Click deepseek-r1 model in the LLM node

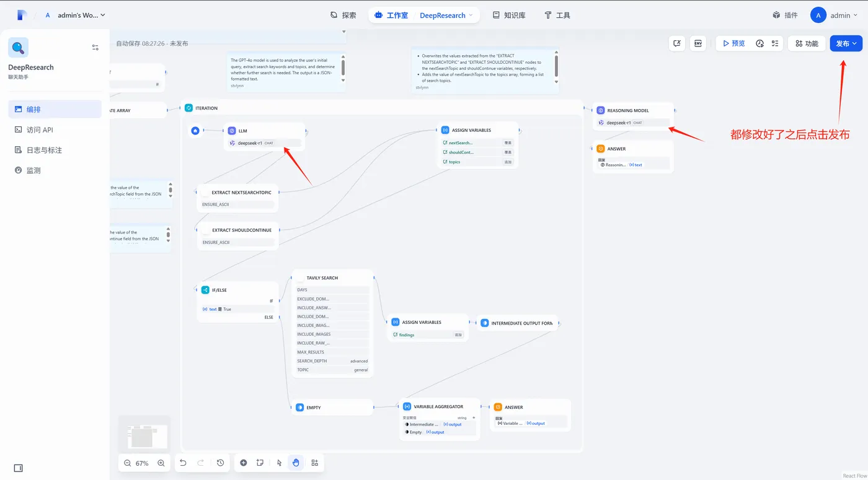click(x=265, y=143)
